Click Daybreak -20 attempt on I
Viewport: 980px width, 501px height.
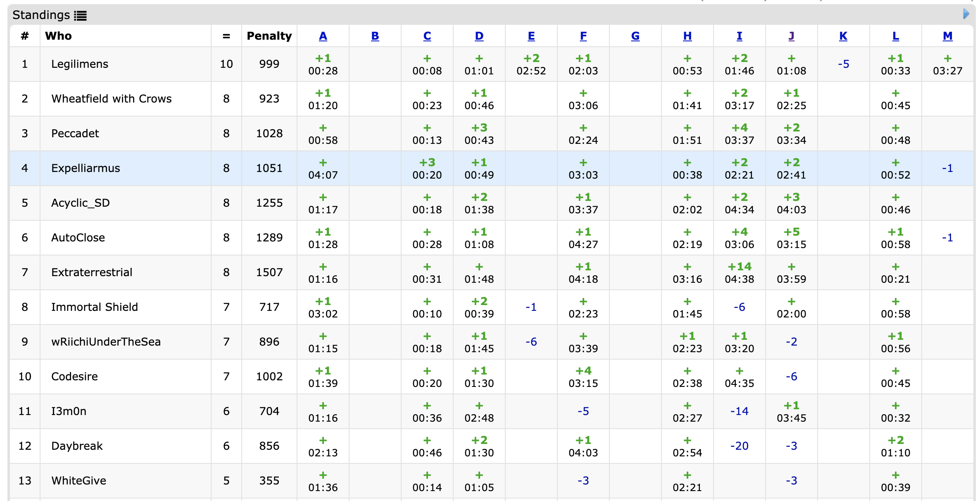coord(739,446)
